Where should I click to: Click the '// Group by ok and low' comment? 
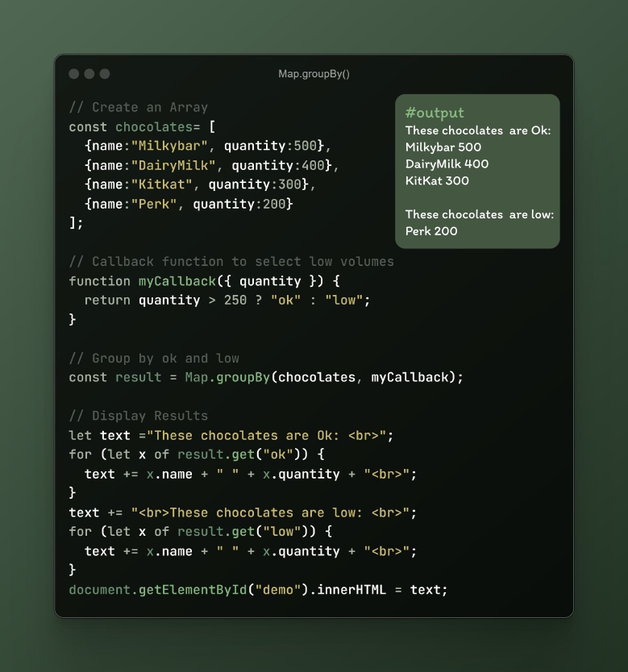coord(154,359)
